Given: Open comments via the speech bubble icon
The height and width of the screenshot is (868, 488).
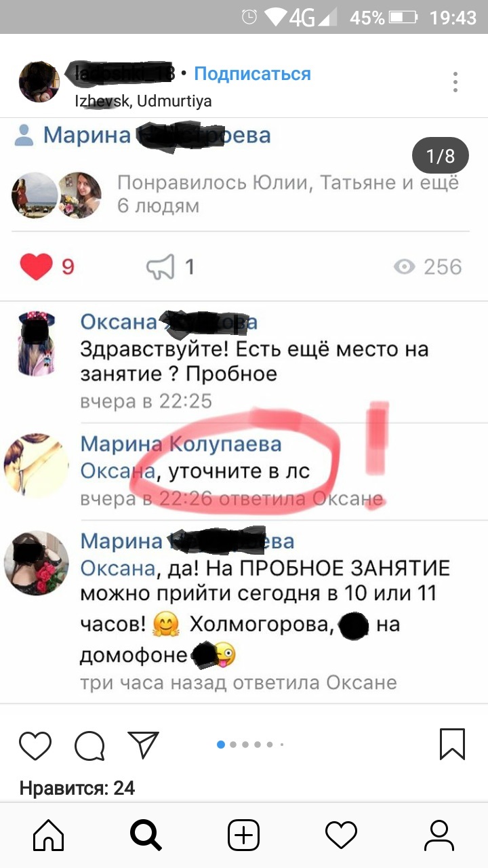Looking at the screenshot, I should pos(89,746).
